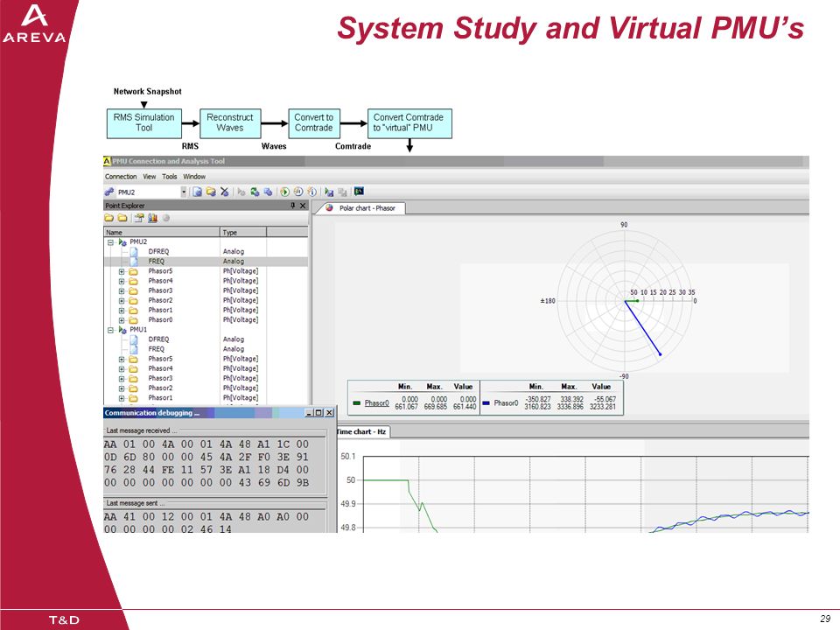This screenshot has height=630, width=840.
Task: Collapse the PMU1 tree node
Action: [x=110, y=330]
